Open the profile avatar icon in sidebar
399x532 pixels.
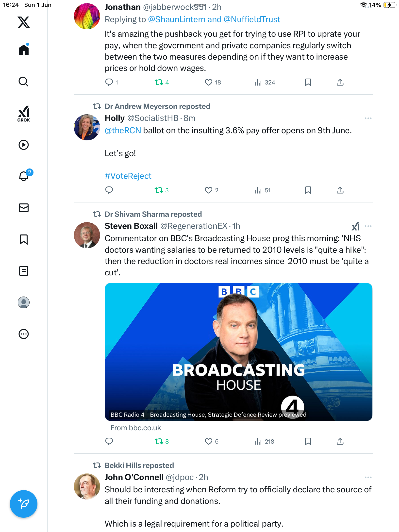pos(24,302)
